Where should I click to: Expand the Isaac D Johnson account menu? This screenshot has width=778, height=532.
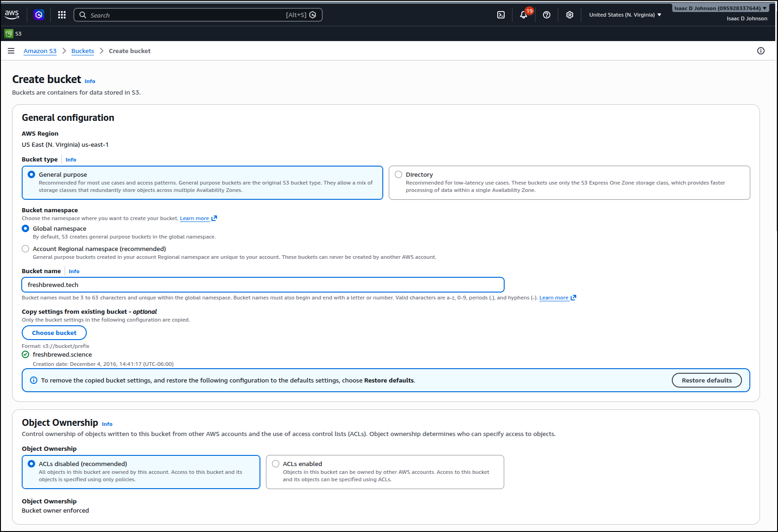pos(720,8)
